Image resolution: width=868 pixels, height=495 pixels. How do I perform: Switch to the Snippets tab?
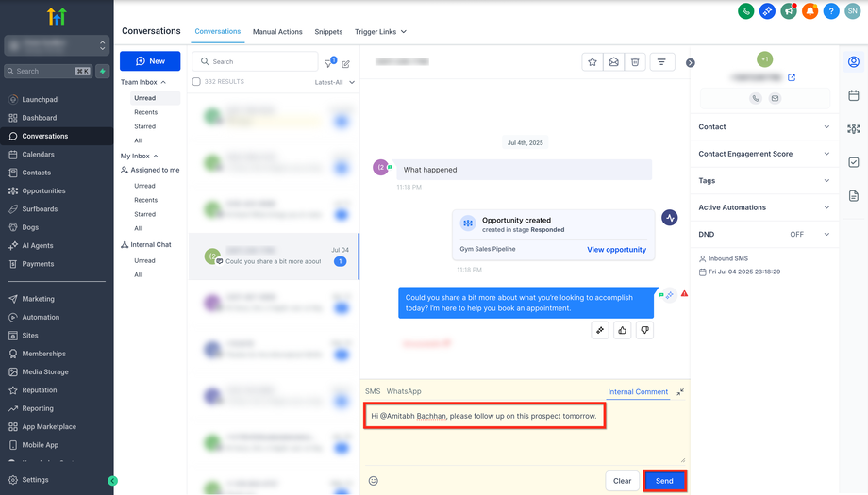point(328,32)
